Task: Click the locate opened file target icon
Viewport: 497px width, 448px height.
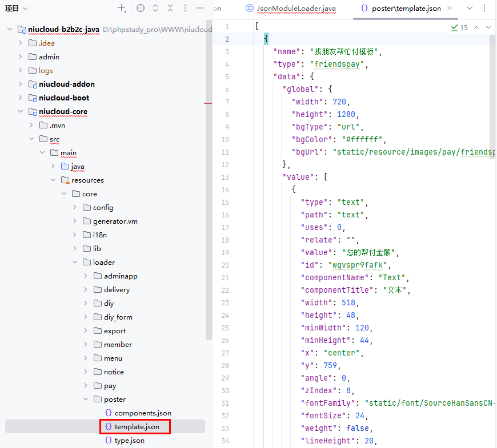Action: point(141,9)
